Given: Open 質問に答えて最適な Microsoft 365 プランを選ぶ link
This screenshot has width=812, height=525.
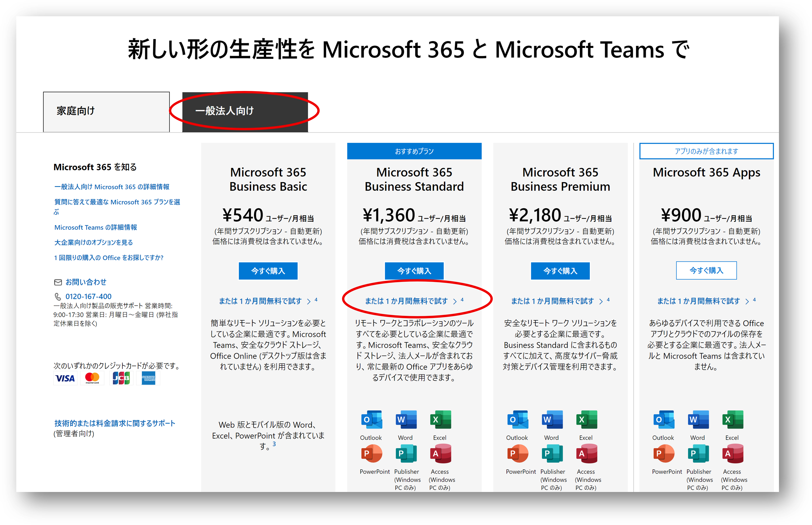Looking at the screenshot, I should (117, 207).
